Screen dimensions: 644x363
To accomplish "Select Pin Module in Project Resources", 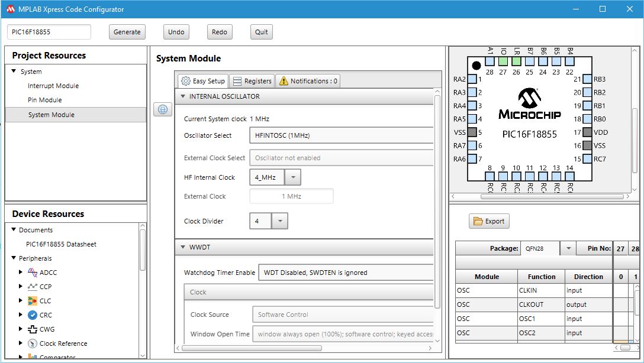I will click(x=45, y=100).
